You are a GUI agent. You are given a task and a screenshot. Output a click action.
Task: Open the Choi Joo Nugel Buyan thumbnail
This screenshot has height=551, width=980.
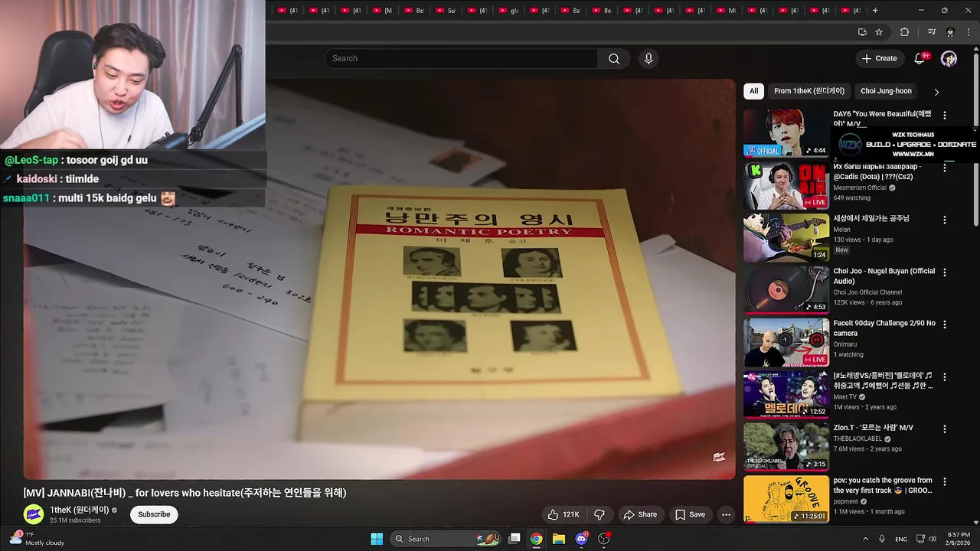tap(786, 290)
